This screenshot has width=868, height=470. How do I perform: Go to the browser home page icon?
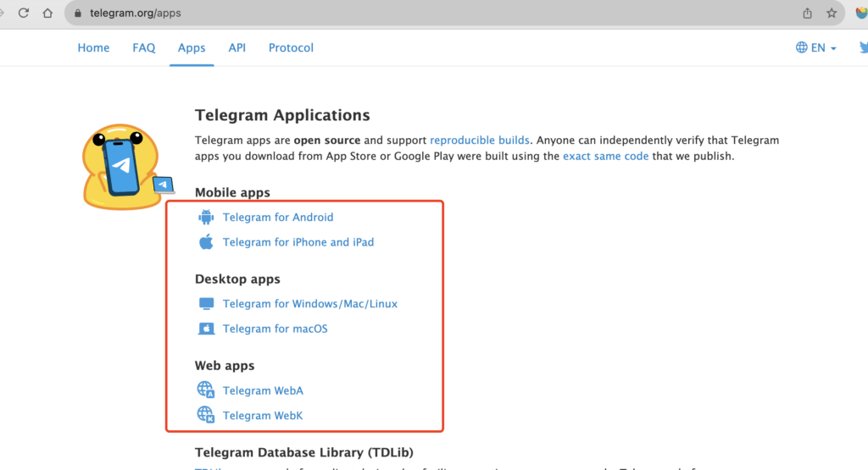pos(47,13)
